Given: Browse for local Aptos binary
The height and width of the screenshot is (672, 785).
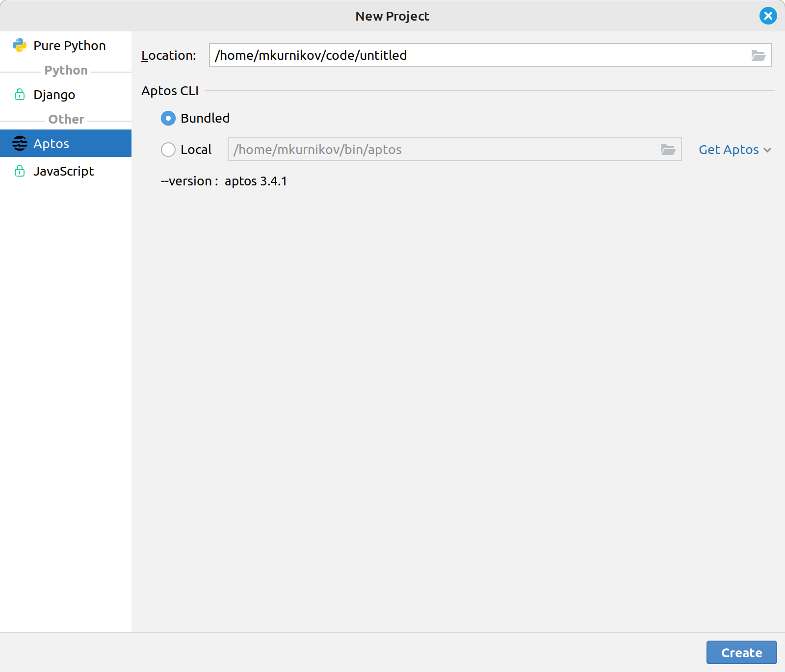Looking at the screenshot, I should (668, 150).
